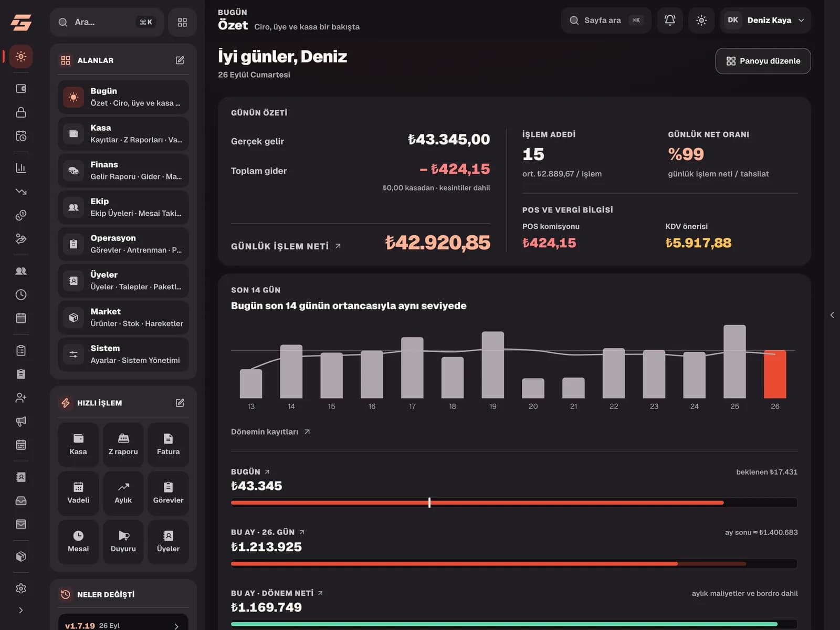This screenshot has height=630, width=840.
Task: Click the Fatura quick action
Action: 169,444
